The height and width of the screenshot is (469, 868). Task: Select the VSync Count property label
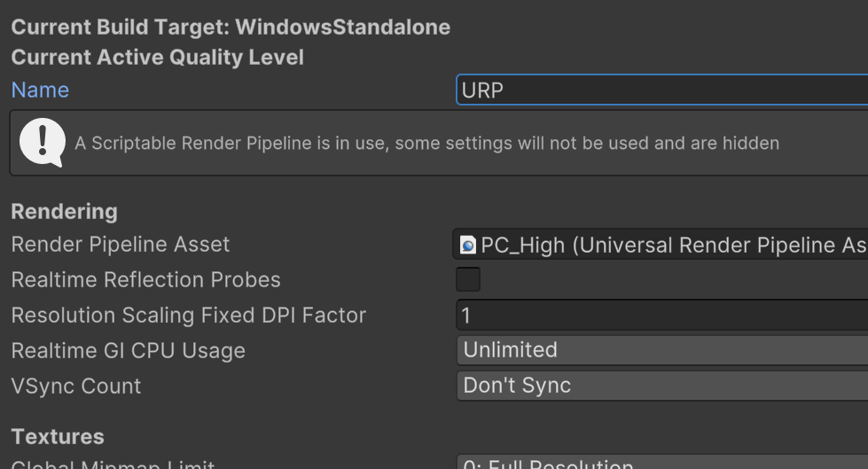75,387
